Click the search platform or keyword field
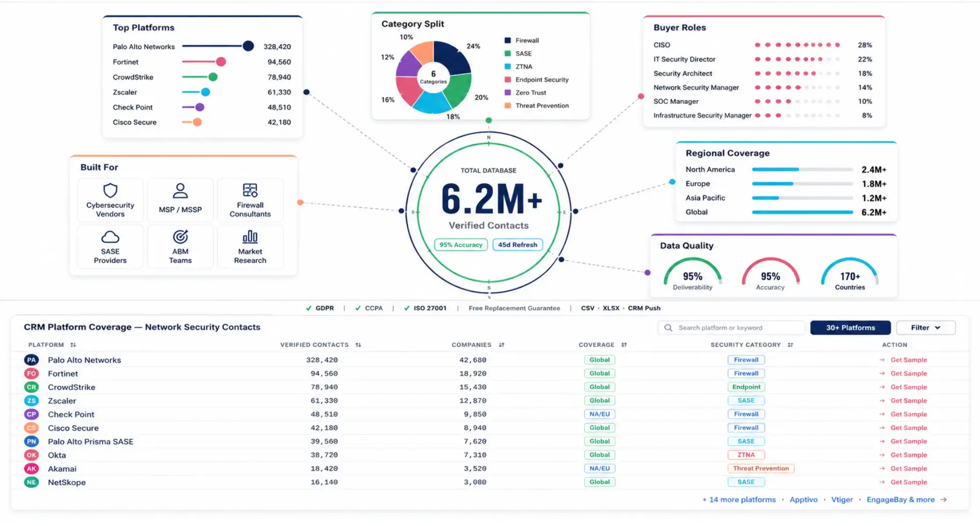This screenshot has width=980, height=526. coord(731,328)
